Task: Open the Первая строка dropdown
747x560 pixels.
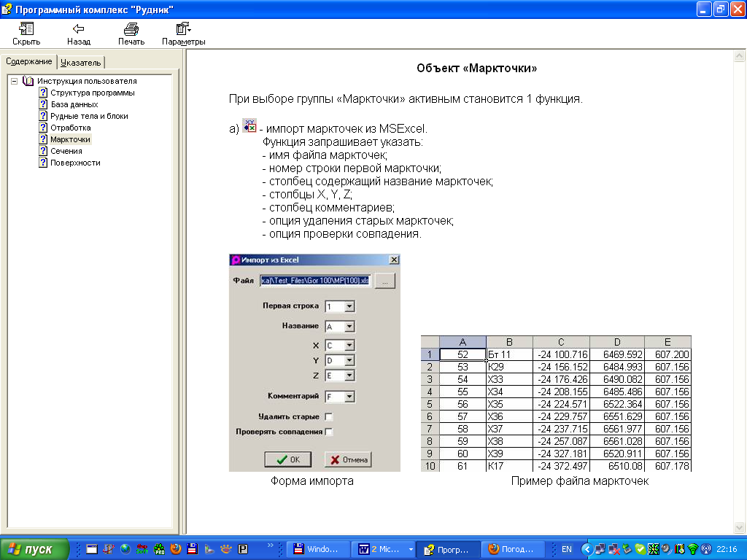Action: (x=349, y=307)
